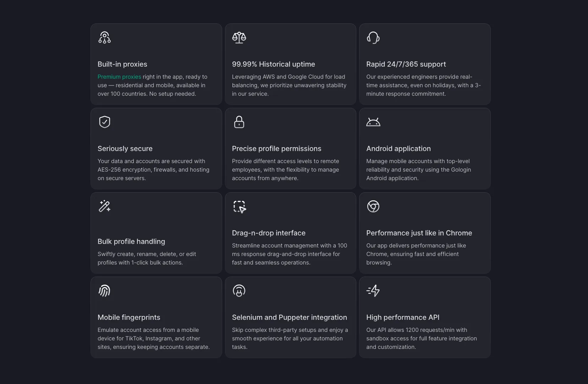
Task: Click the Android robot icon
Action: 373,122
